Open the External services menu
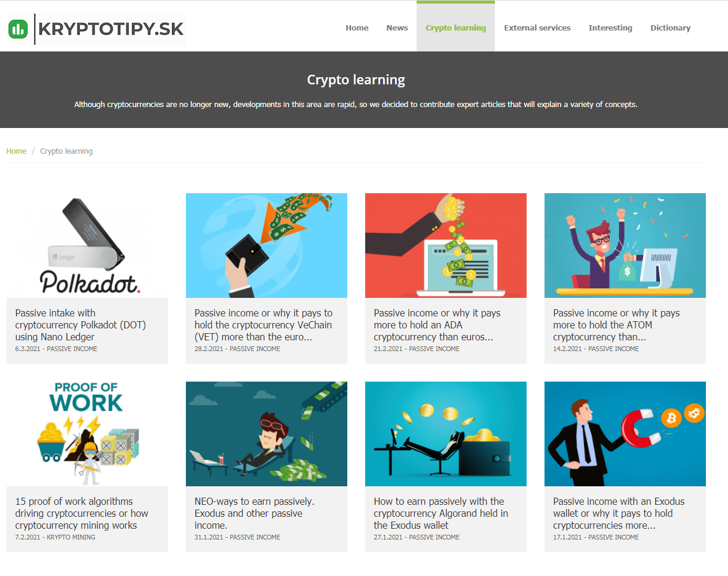Screen dimensions: 728x576 tap(537, 28)
